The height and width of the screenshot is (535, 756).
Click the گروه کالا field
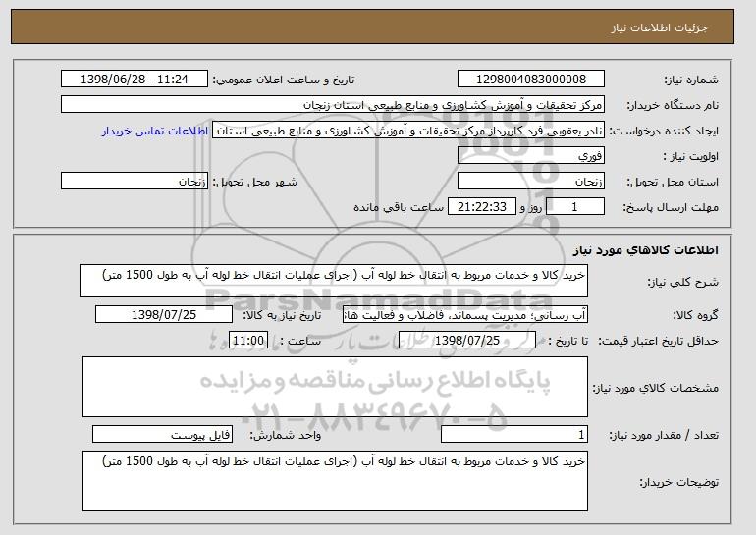coord(465,315)
